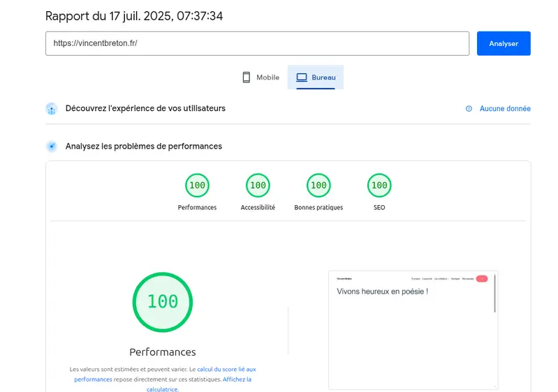Jump to Bonnes pratiques score gauge

point(318,185)
